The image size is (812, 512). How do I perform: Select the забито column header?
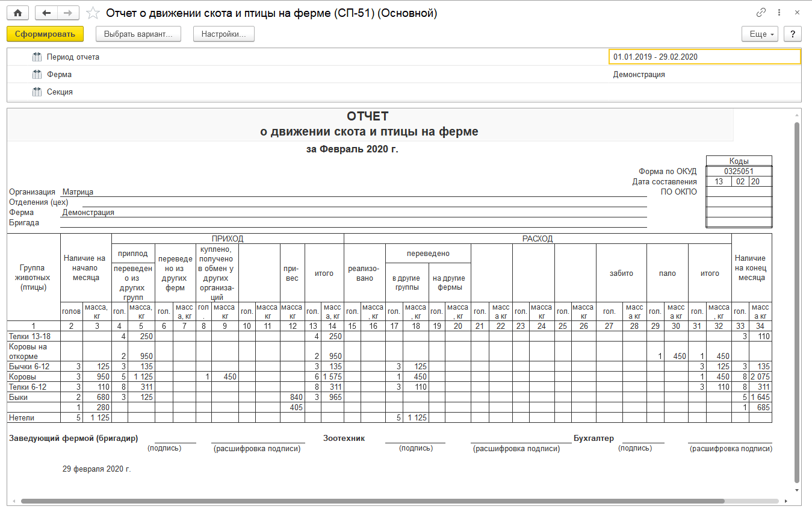pos(621,273)
